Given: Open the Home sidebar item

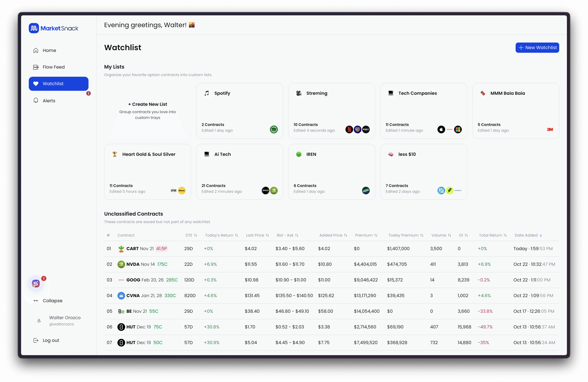Looking at the screenshot, I should (x=49, y=50).
